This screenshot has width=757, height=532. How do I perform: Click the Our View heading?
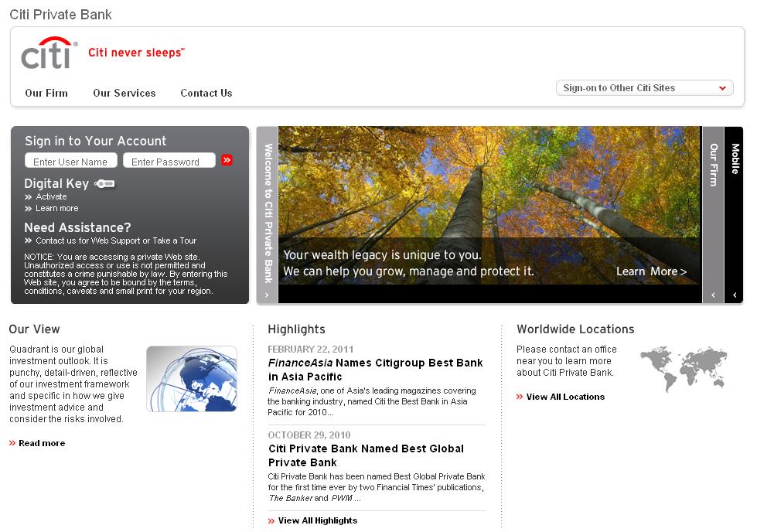[x=34, y=329]
